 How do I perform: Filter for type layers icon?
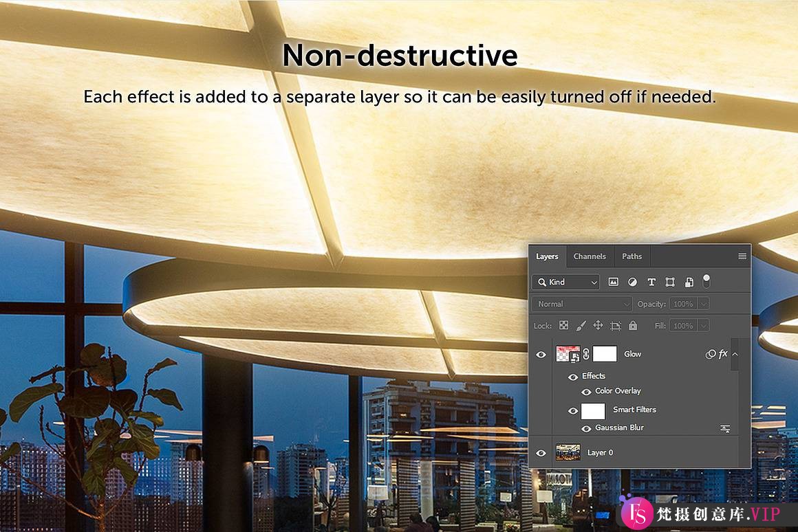(651, 282)
